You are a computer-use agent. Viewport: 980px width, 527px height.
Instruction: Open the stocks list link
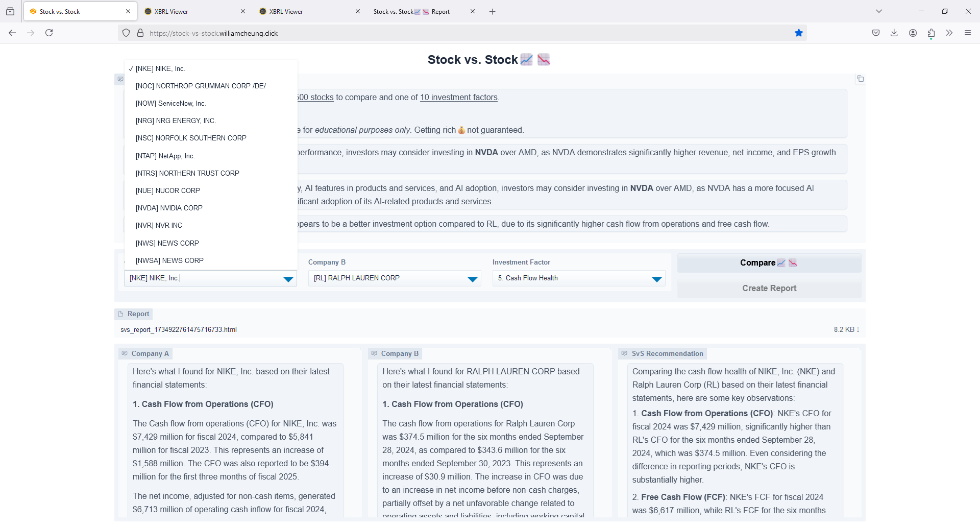coord(315,97)
